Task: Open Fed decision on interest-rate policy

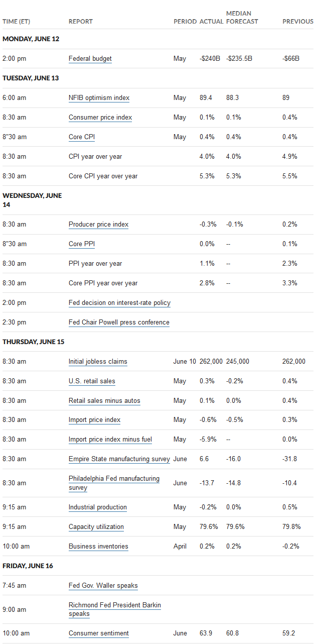Action: 119,302
